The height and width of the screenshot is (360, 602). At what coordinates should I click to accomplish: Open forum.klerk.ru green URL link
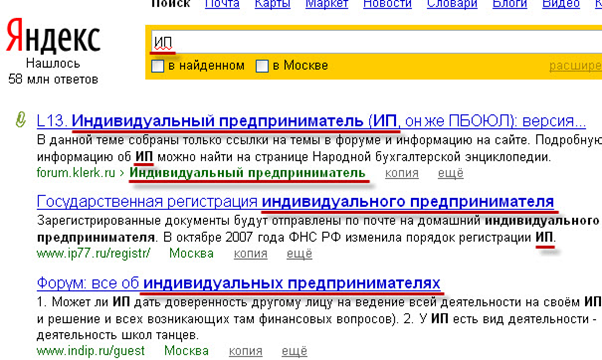click(76, 173)
